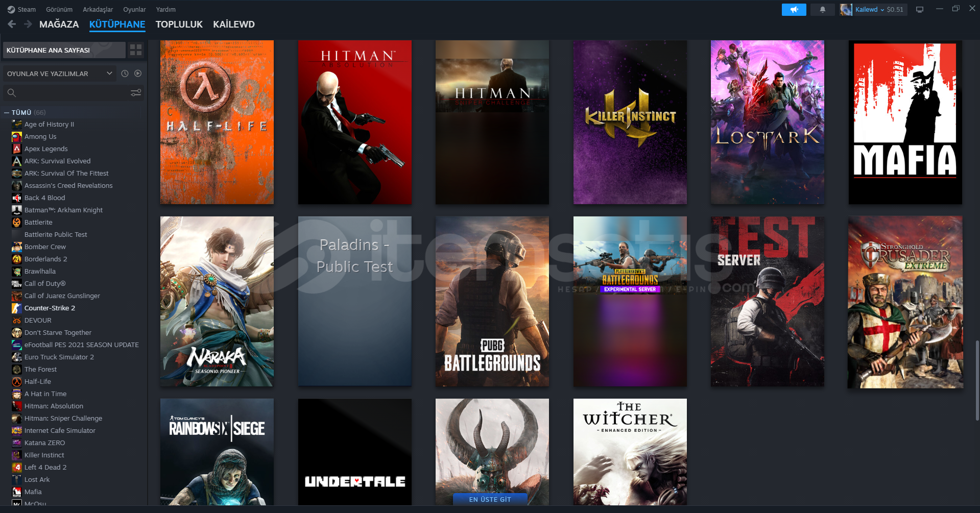Select KÜTÜPHANE tab
Image resolution: width=980 pixels, height=513 pixels.
pos(117,24)
